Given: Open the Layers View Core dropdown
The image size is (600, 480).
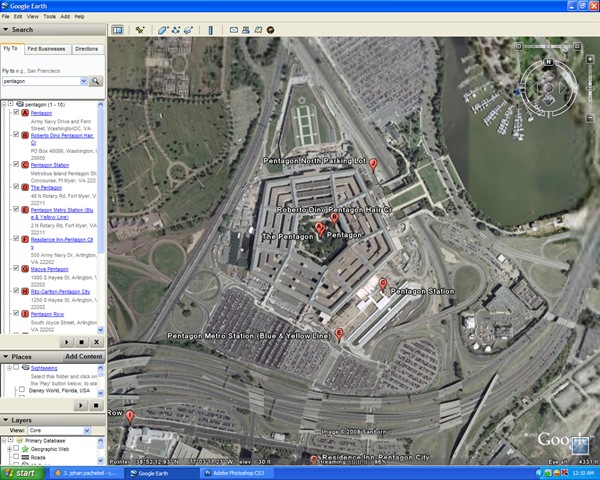Looking at the screenshot, I should tap(87, 431).
